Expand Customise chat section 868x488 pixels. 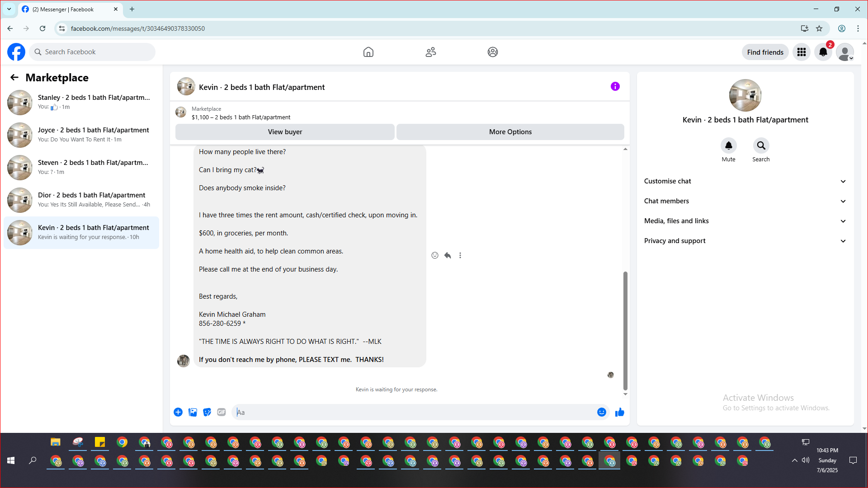coord(745,181)
